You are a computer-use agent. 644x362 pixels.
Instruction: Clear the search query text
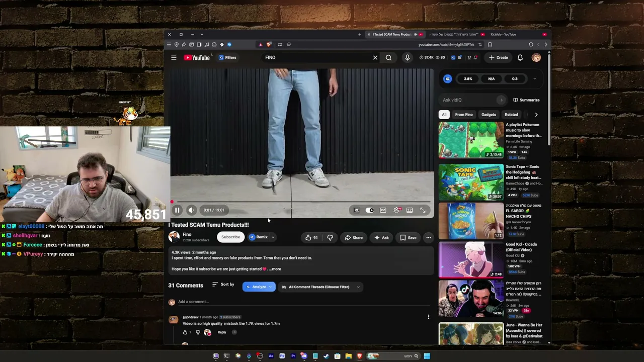[375, 57]
